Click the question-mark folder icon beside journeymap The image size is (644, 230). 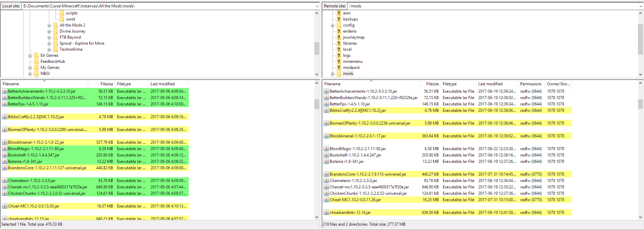click(x=338, y=37)
